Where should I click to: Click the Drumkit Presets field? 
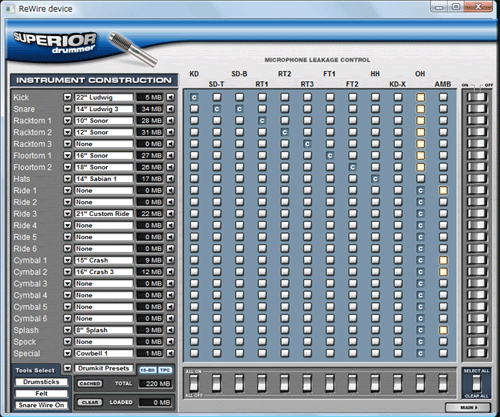coord(104,368)
